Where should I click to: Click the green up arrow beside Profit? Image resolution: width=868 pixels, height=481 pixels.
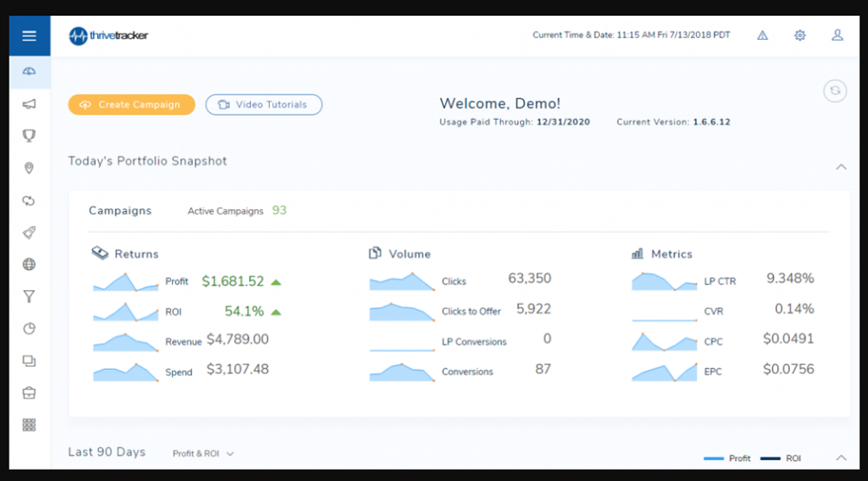tap(276, 282)
